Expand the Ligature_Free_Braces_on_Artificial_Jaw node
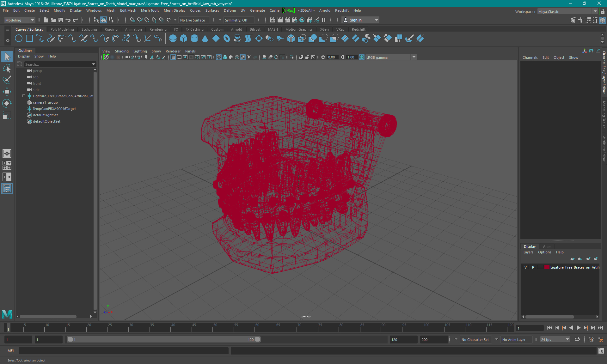 point(24,96)
